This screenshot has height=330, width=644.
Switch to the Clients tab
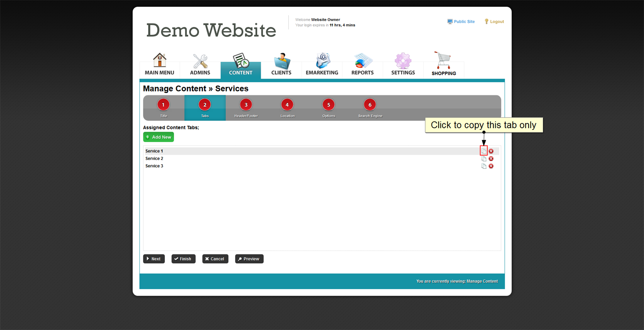[281, 64]
